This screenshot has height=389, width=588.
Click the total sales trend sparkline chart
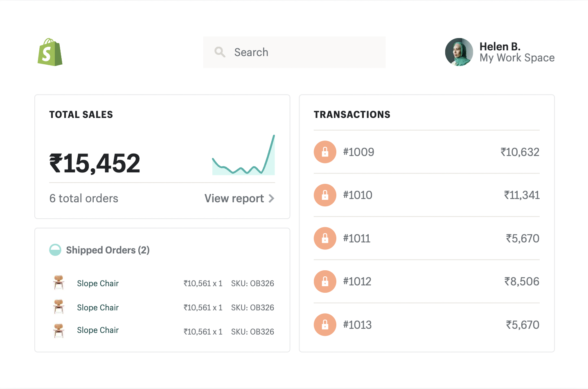click(x=243, y=155)
